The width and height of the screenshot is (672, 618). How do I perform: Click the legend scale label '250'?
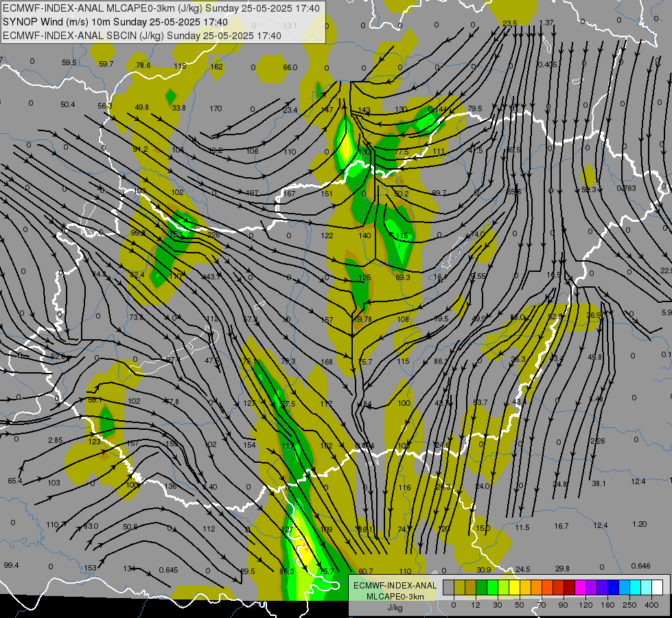pos(629,605)
